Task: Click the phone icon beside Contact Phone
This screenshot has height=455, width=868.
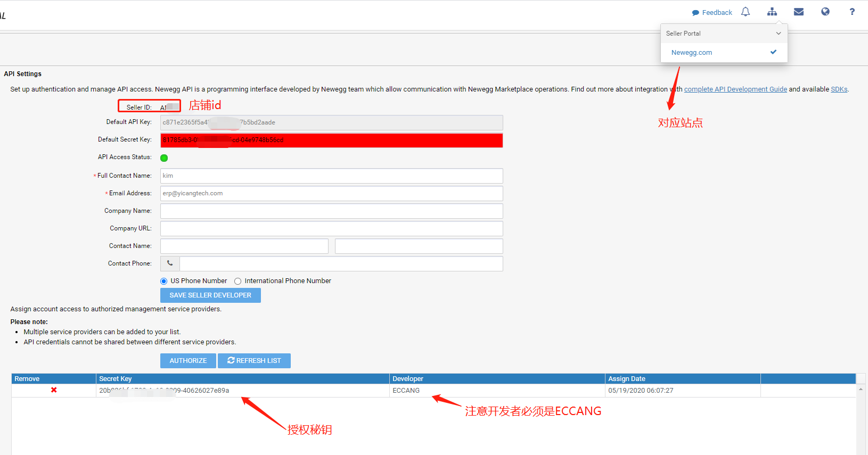Action: (170, 263)
